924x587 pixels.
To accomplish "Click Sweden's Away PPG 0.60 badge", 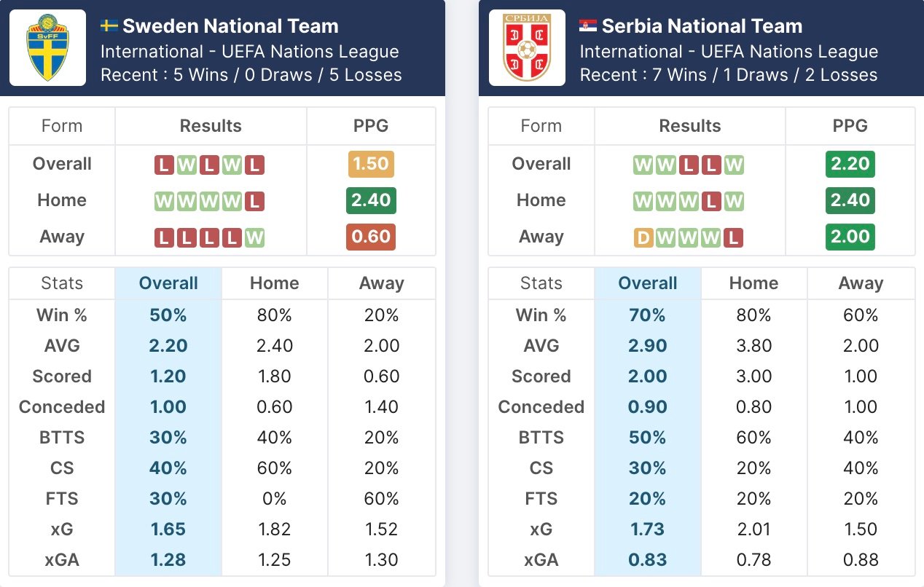I will point(371,237).
